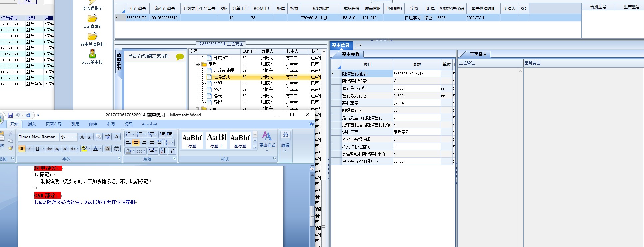Click the Save icon in Word's quick access toolbar
The width and height of the screenshot is (644, 247).
[x=10, y=115]
